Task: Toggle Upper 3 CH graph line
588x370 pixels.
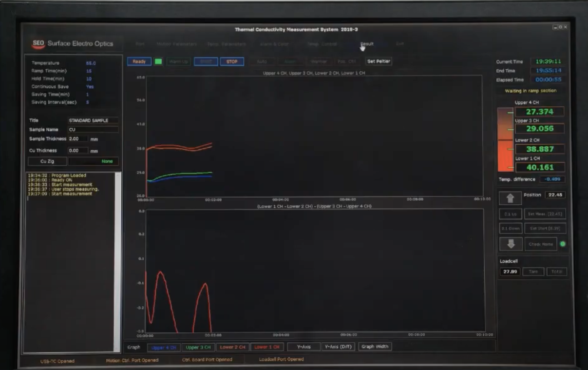Action: click(x=198, y=347)
